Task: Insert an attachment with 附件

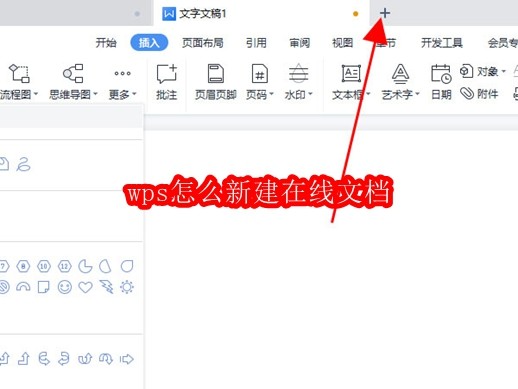Action: pyautogui.click(x=479, y=94)
